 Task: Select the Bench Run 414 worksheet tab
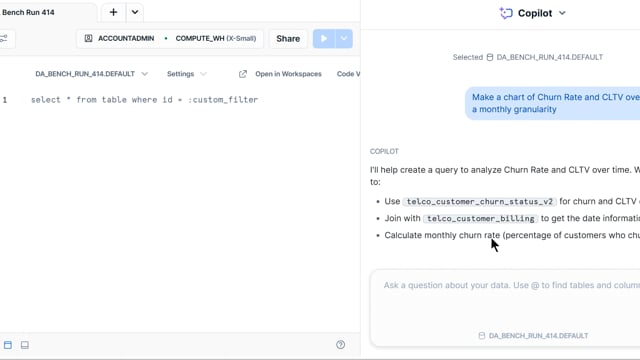pyautogui.click(x=28, y=12)
